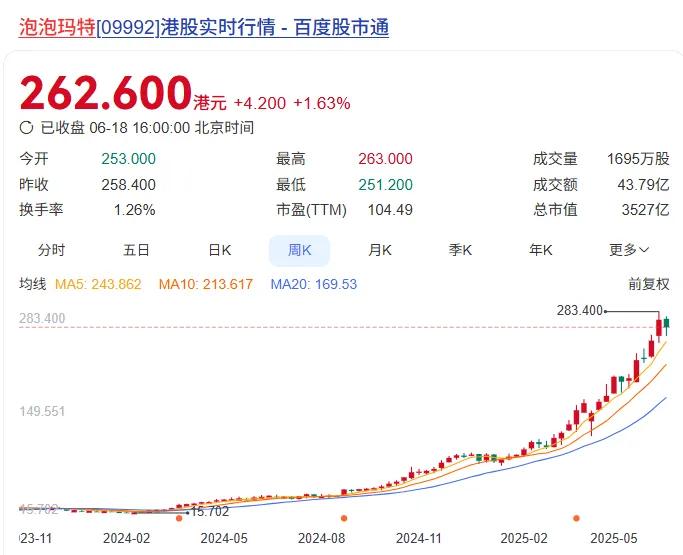Click the 149.551 y-axis label
Screen dimensions: 683x555
point(42,411)
